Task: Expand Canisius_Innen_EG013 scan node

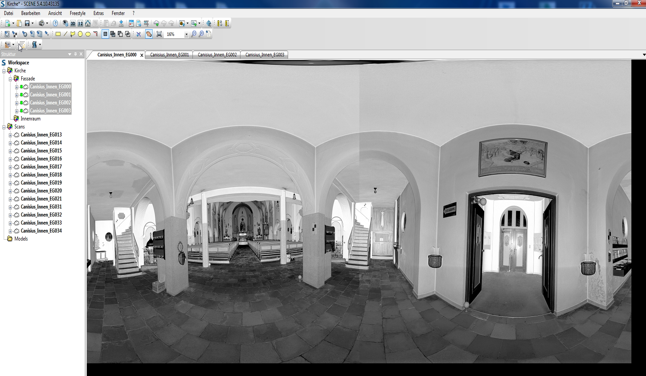Action: (10, 135)
